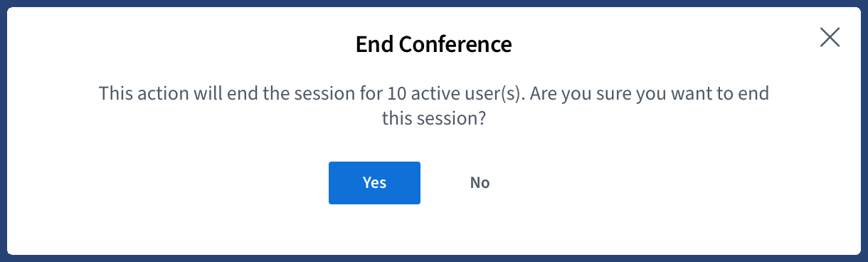Click the dark blue backdrop outside the dialog
Image resolution: width=868 pixels, height=262 pixels.
(x=3, y=131)
